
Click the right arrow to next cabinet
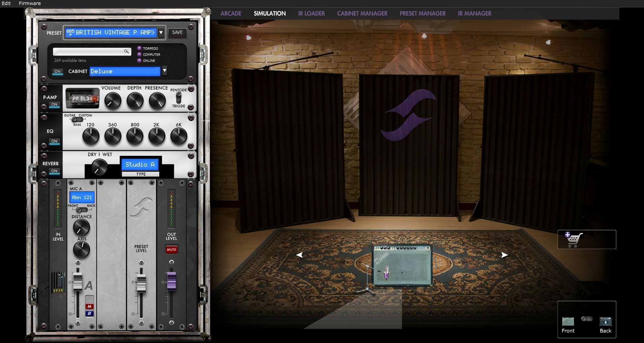(504, 255)
